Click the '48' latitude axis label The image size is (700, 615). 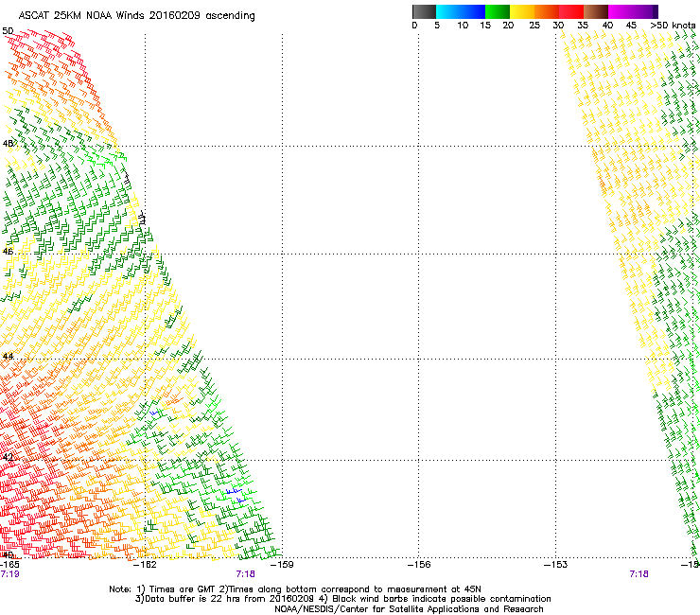[x=8, y=144]
